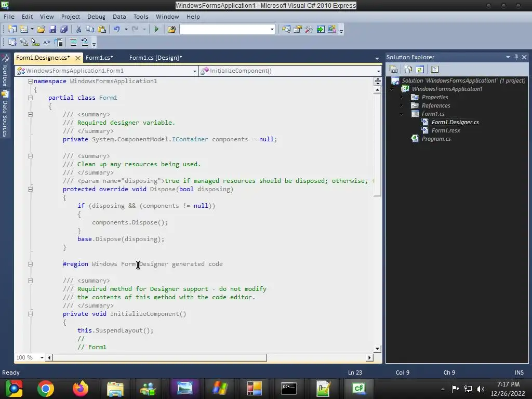Image resolution: width=532 pixels, height=399 pixels.
Task: Click the Paste clipboard icon
Action: point(101,29)
